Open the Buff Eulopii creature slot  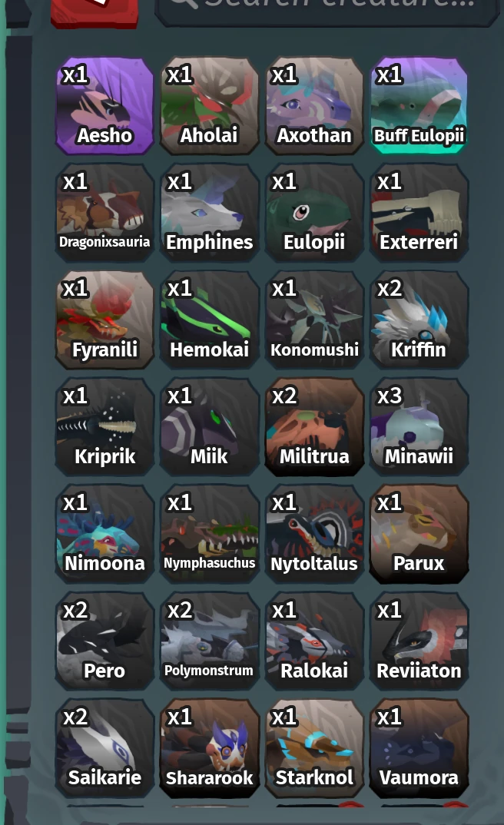pos(419,106)
